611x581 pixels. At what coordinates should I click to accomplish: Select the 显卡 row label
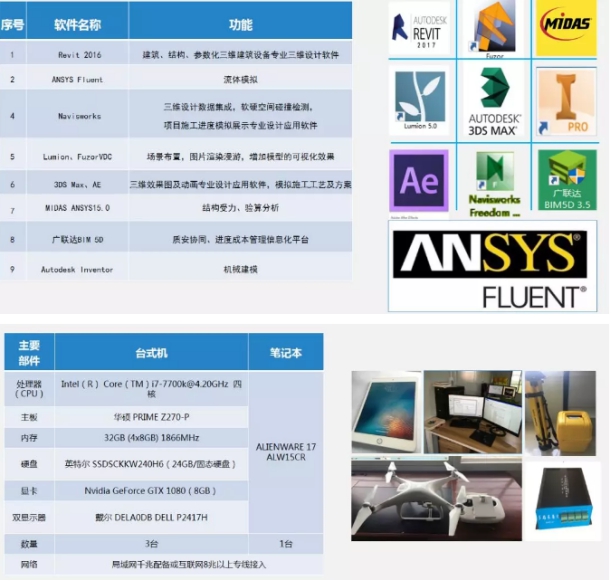coord(29,491)
